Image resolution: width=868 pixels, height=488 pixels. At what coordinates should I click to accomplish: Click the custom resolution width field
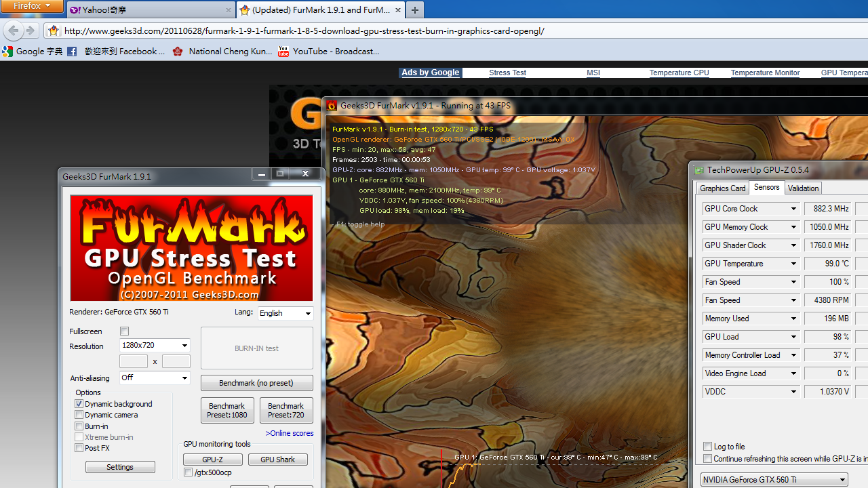(134, 361)
